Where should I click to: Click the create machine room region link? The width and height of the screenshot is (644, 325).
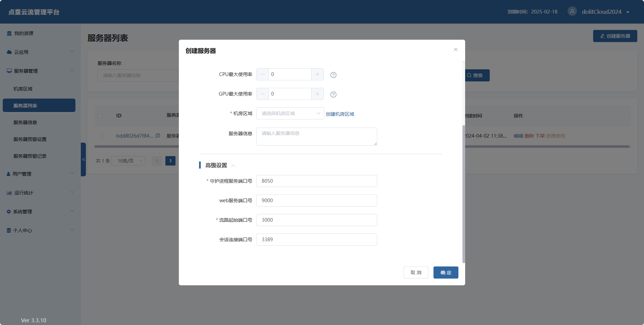pyautogui.click(x=340, y=114)
